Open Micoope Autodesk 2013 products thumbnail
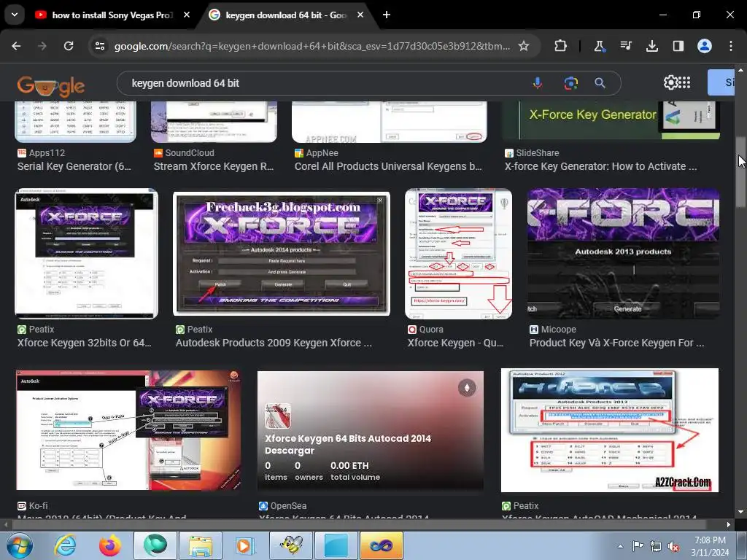This screenshot has width=747, height=560. tap(623, 253)
